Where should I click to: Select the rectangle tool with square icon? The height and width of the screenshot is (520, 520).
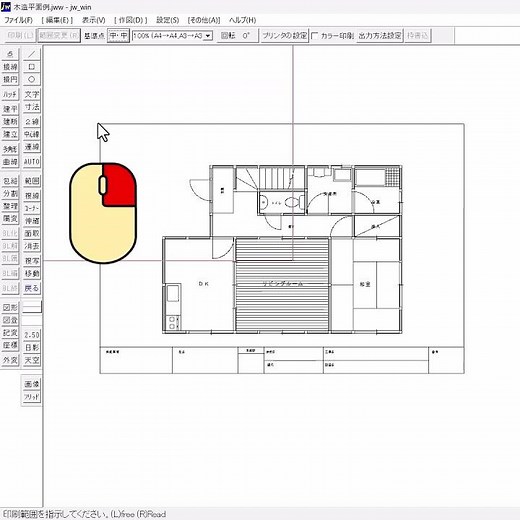[32, 67]
